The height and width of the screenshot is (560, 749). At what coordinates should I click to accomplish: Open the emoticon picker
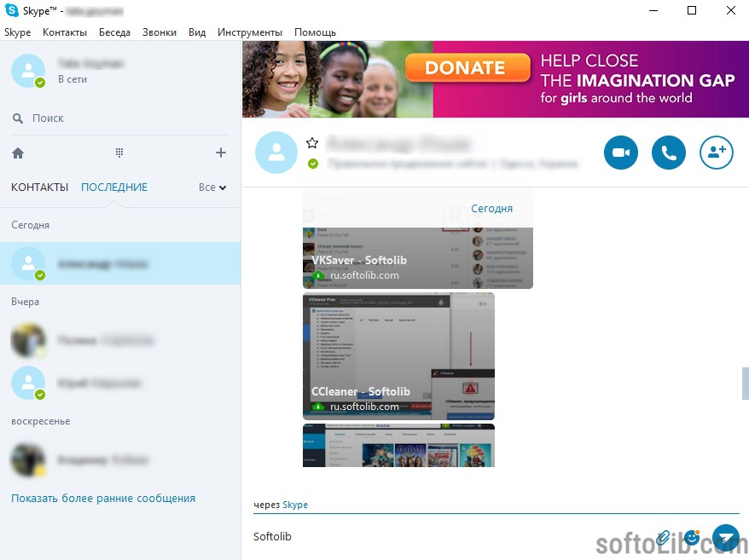(692, 538)
